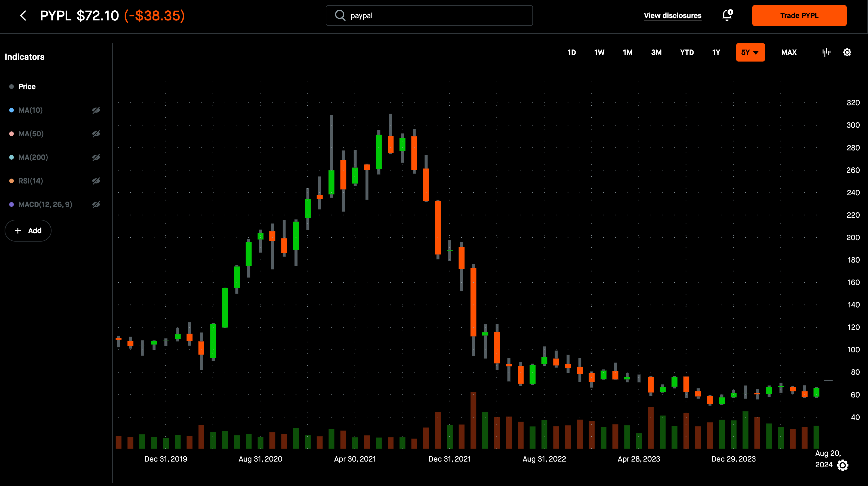The width and height of the screenshot is (868, 486).
Task: Click the Dec 31, 2019 date label
Action: pyautogui.click(x=166, y=459)
